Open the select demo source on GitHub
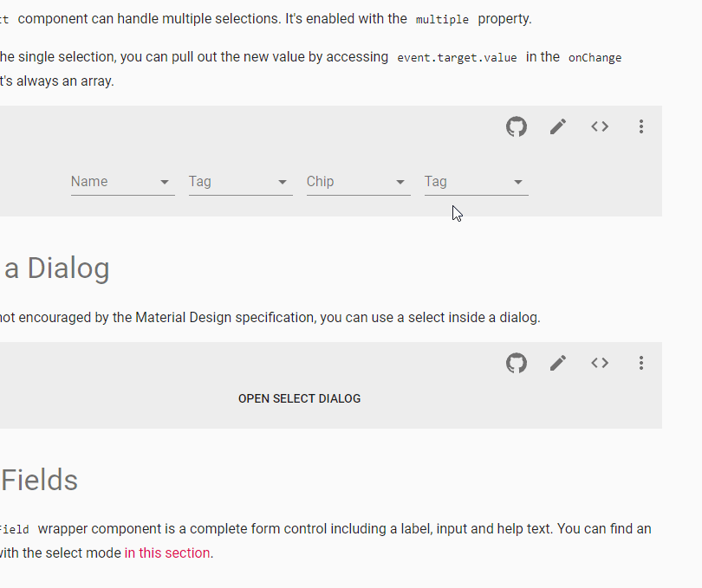The image size is (702, 588). click(x=516, y=126)
